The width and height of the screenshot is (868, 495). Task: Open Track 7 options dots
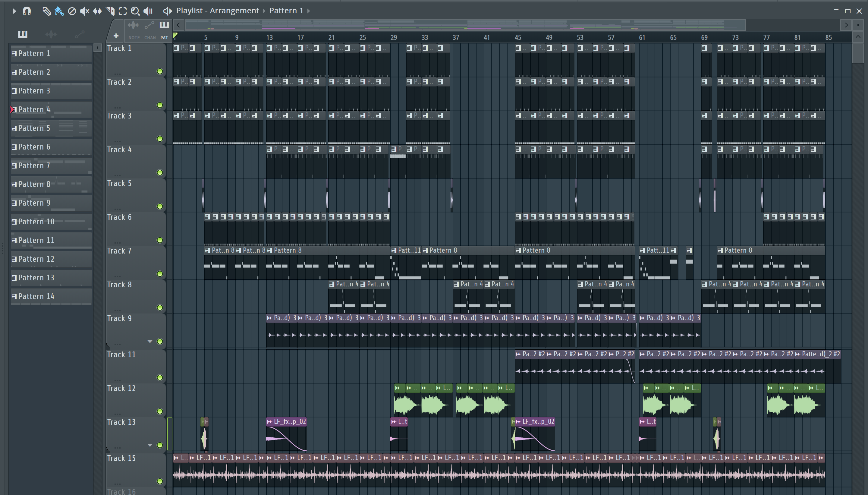[118, 276]
